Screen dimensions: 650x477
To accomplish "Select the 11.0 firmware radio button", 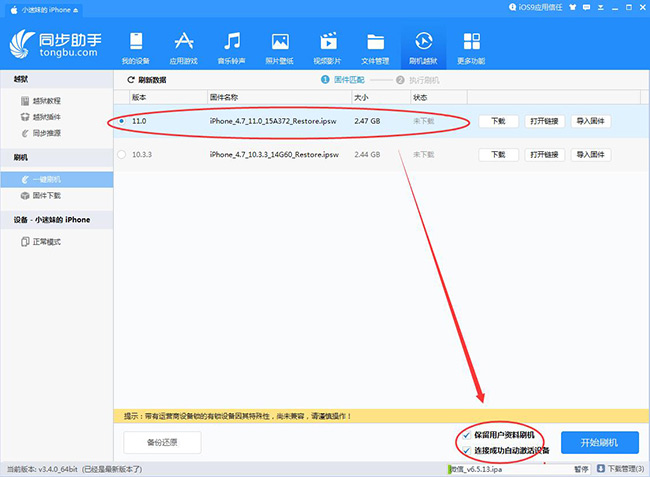I will point(121,121).
